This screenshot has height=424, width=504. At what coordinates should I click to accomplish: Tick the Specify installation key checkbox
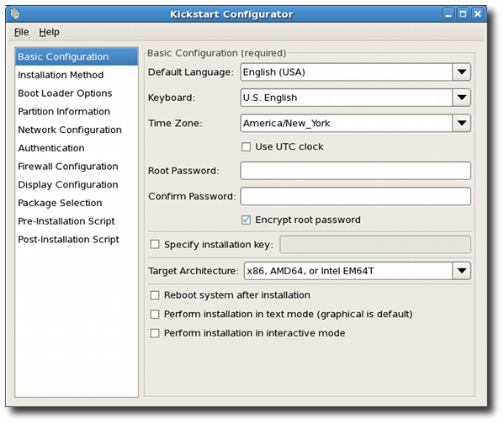[x=155, y=244]
